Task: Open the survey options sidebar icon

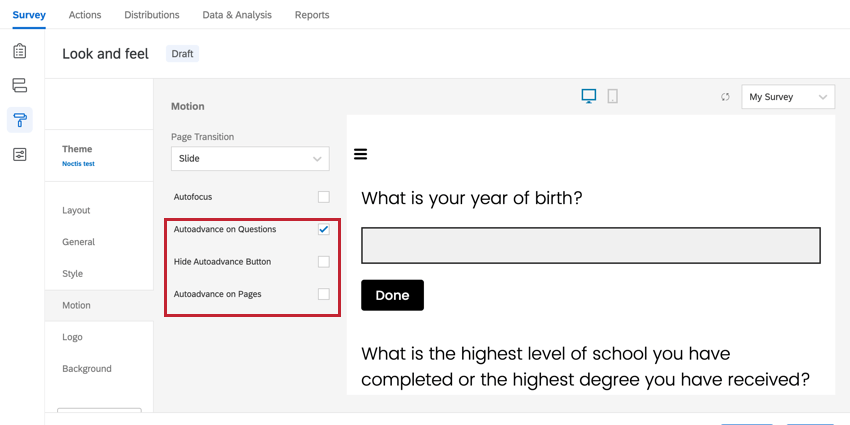Action: [20, 155]
